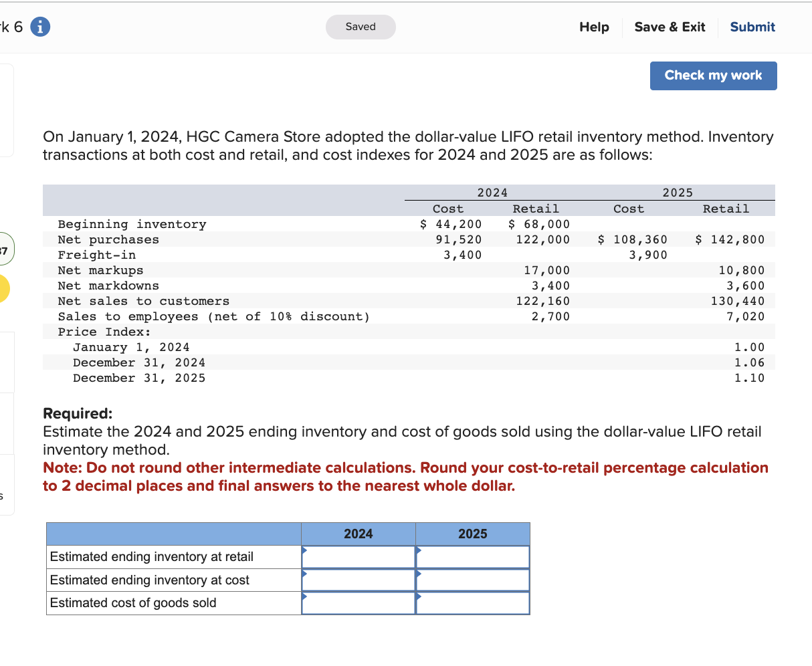Click the 7,020 employee sales value
This screenshot has height=666, width=812.
coord(746,316)
